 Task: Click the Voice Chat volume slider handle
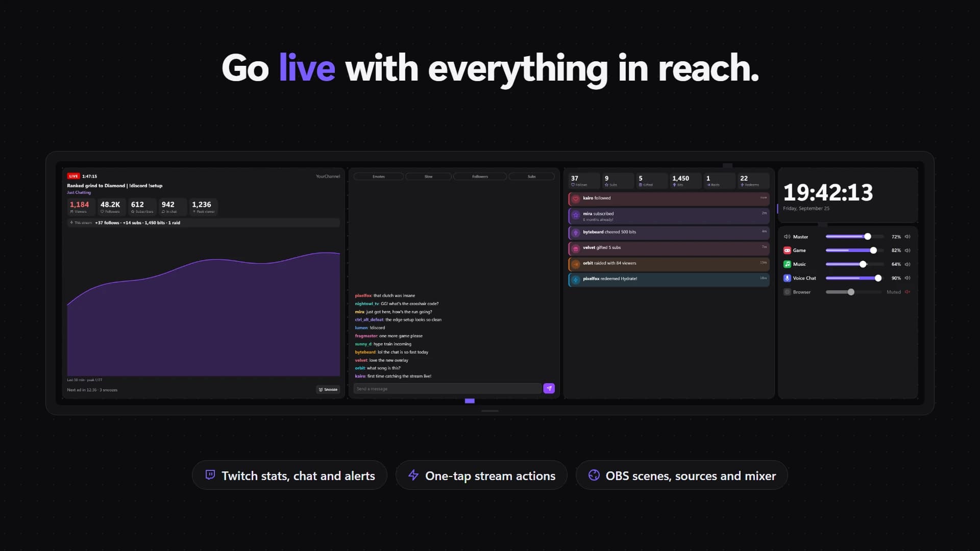(x=878, y=278)
